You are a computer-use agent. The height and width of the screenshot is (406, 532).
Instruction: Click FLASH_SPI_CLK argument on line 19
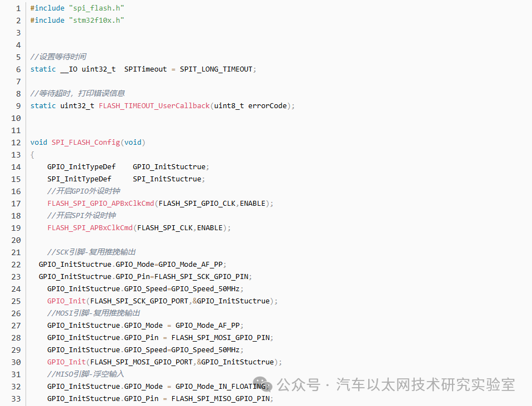pos(165,228)
